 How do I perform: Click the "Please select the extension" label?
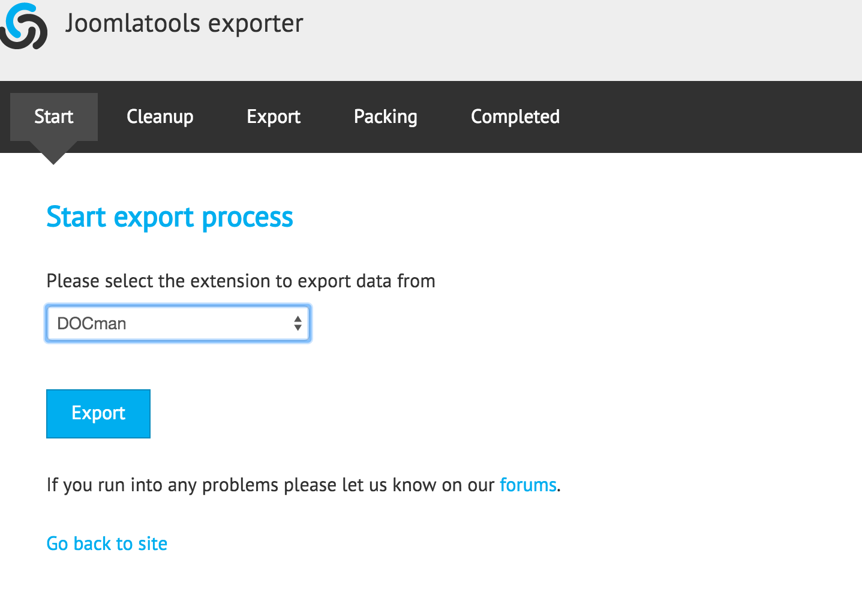coord(241,281)
